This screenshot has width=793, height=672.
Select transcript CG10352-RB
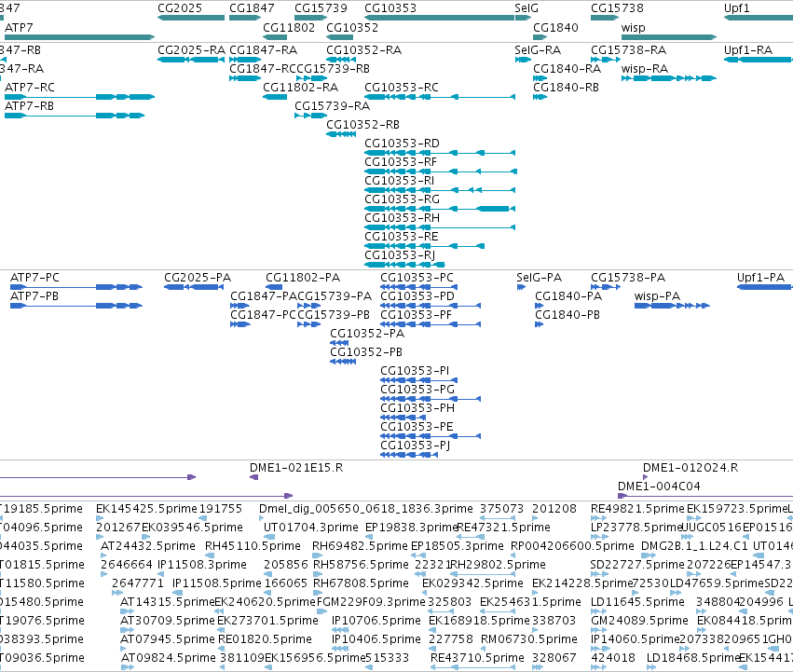[341, 134]
